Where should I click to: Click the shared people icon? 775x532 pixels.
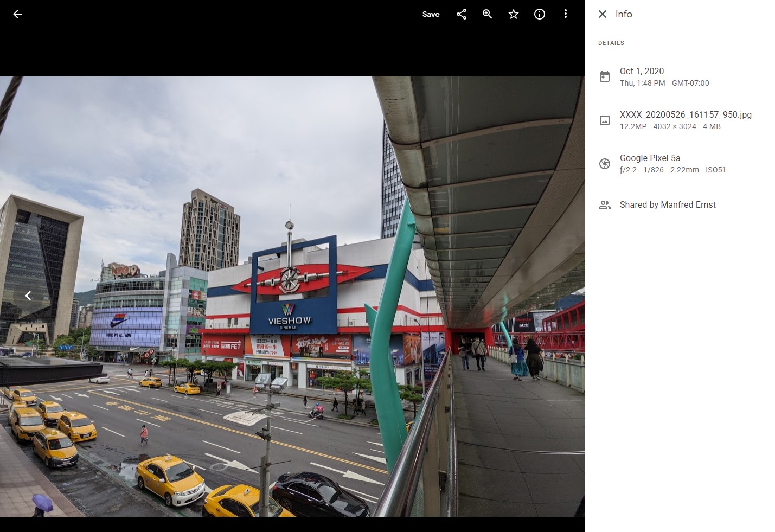(x=605, y=205)
